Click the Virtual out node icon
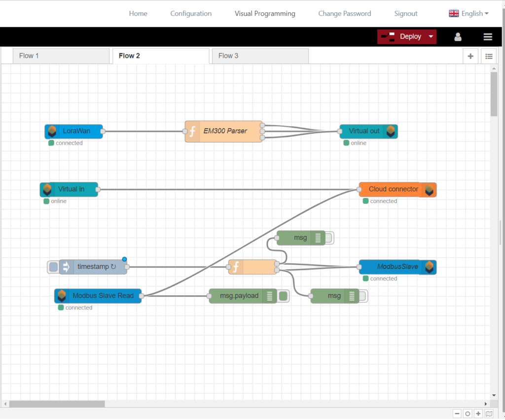The width and height of the screenshot is (505, 420). 391,131
